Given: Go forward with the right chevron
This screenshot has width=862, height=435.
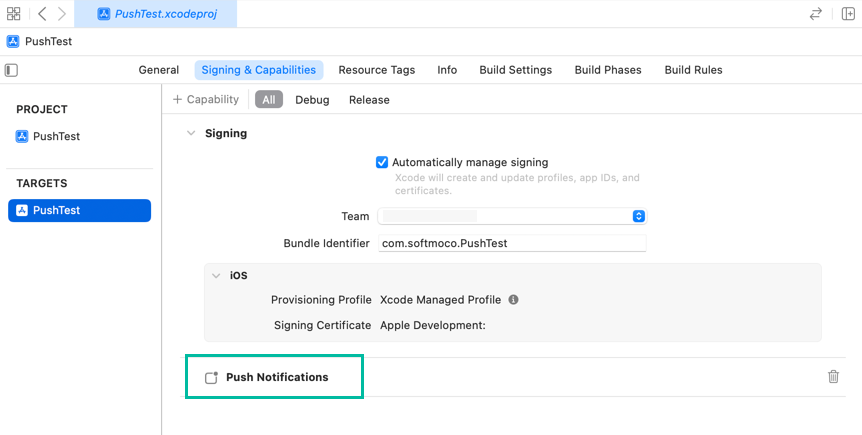Looking at the screenshot, I should [62, 14].
